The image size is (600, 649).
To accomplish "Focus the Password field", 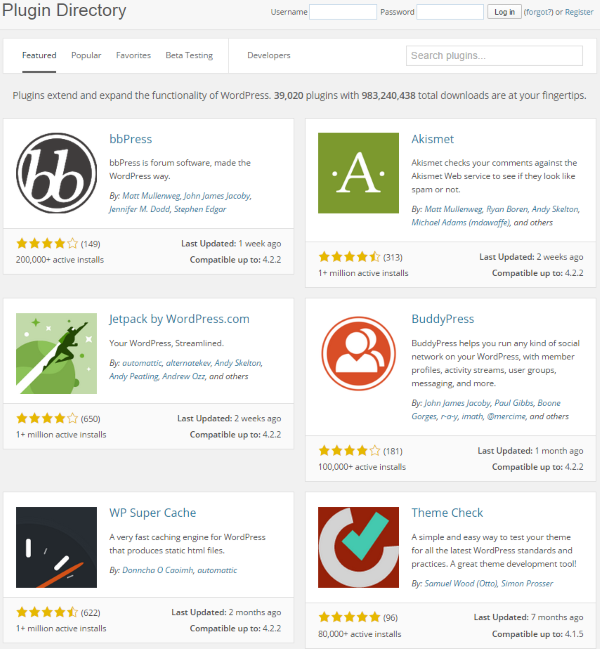I will tap(450, 12).
